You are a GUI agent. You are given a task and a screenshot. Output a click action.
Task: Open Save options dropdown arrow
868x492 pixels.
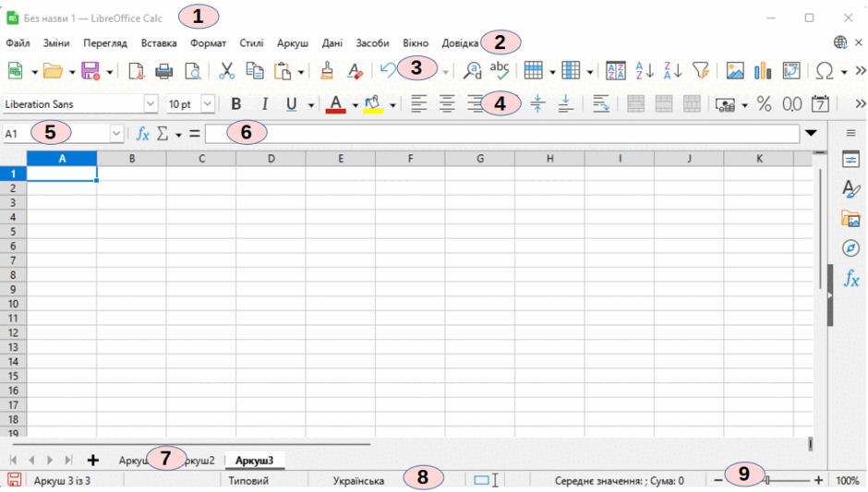(110, 72)
